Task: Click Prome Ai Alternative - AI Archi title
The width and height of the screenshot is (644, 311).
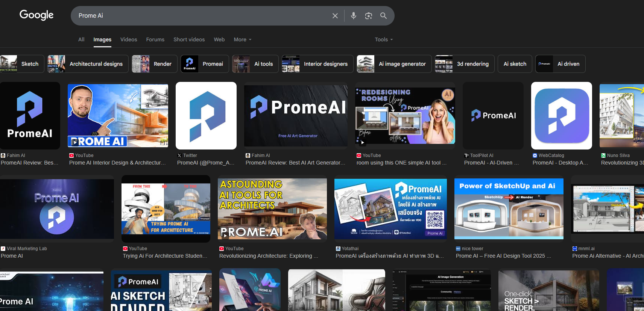Action: click(608, 256)
